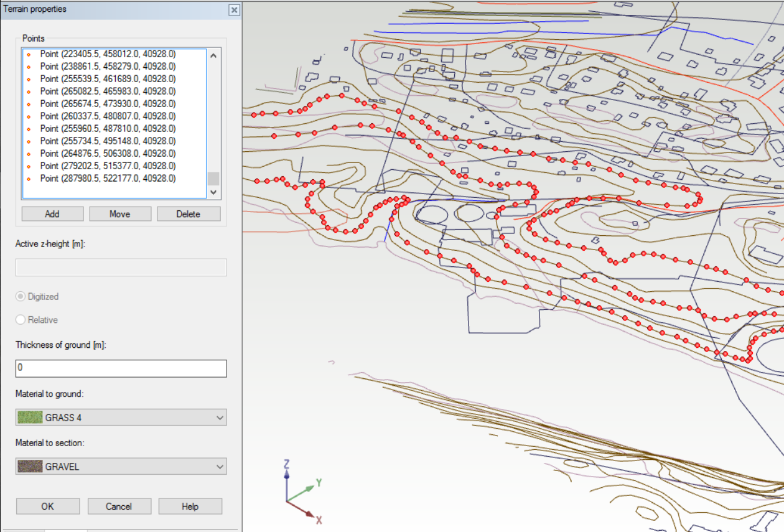The height and width of the screenshot is (532, 784).
Task: Click the bullet icon beside Point 223405.5
Action: (29, 54)
